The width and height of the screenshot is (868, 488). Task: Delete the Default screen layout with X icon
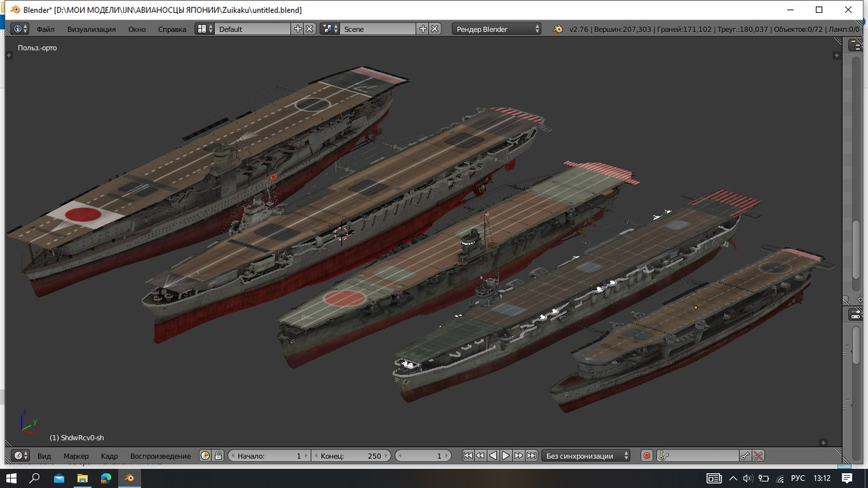[310, 29]
